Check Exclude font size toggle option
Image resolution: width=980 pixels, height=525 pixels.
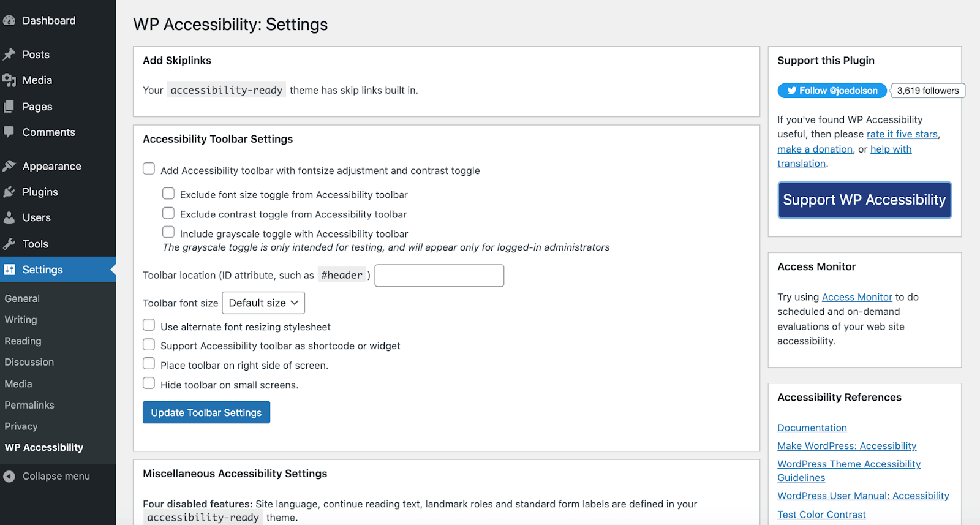168,194
